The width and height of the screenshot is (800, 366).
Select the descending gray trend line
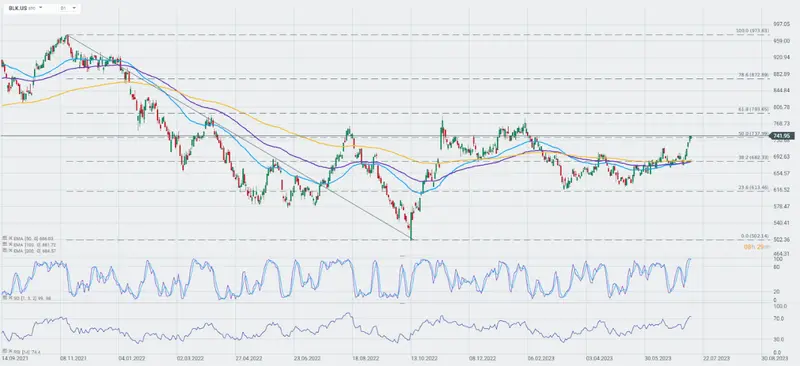[240, 137]
